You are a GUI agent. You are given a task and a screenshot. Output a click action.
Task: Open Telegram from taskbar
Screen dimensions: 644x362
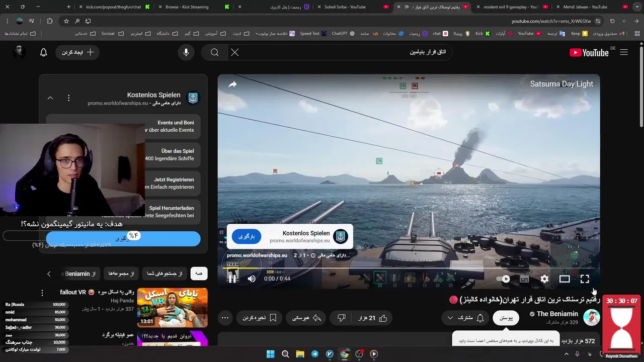[x=314, y=354]
